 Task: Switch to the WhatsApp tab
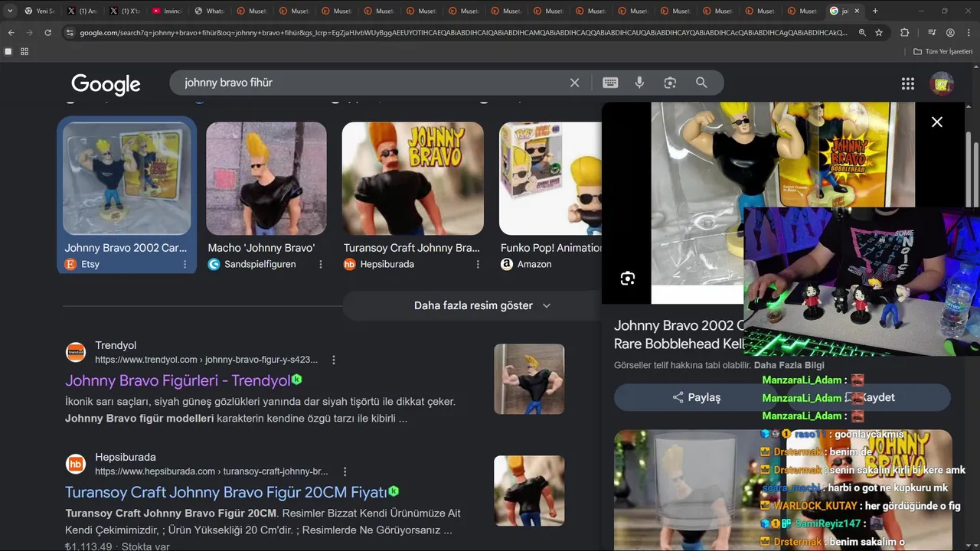click(208, 11)
